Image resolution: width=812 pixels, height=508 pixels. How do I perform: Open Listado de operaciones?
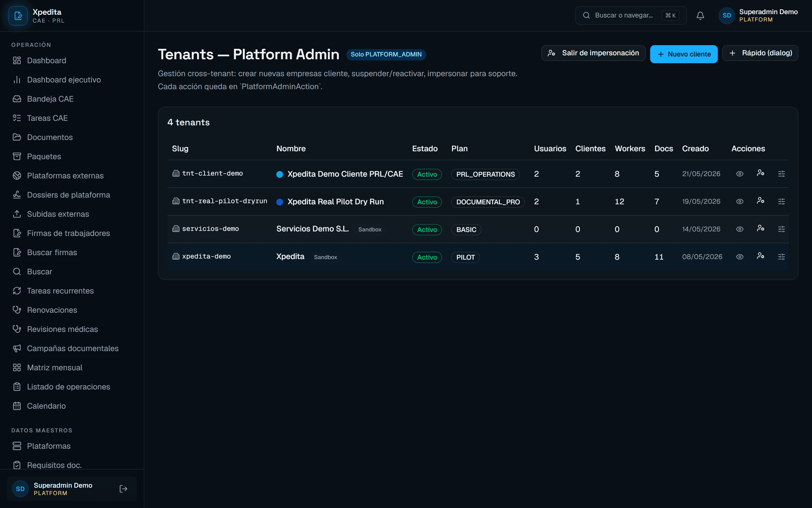click(72, 387)
